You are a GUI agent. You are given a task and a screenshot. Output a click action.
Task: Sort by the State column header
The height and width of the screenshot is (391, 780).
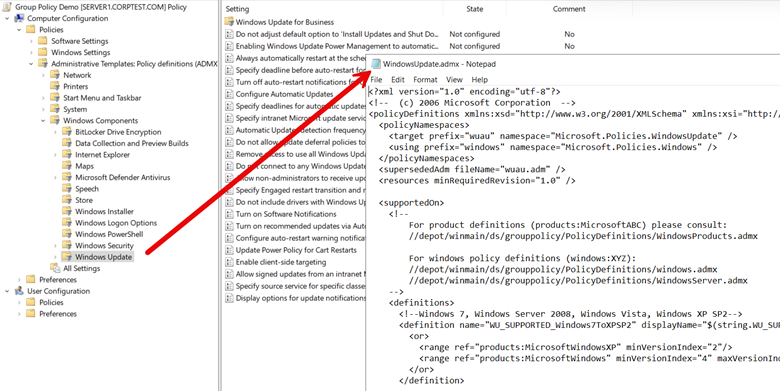click(x=475, y=8)
